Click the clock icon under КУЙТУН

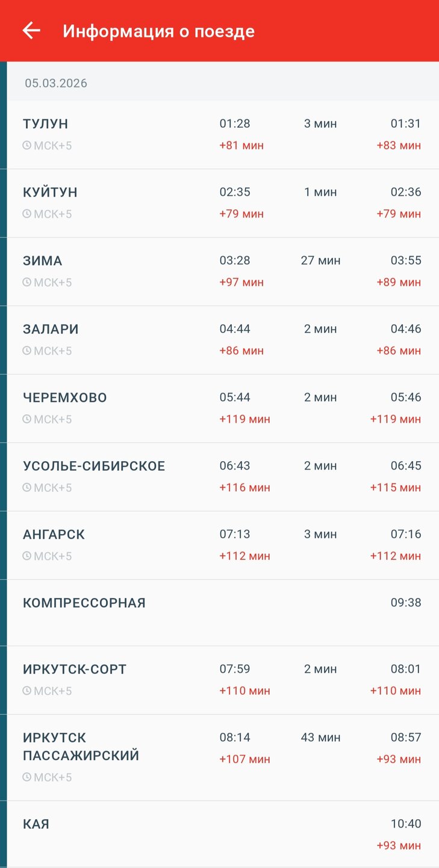[x=26, y=214]
